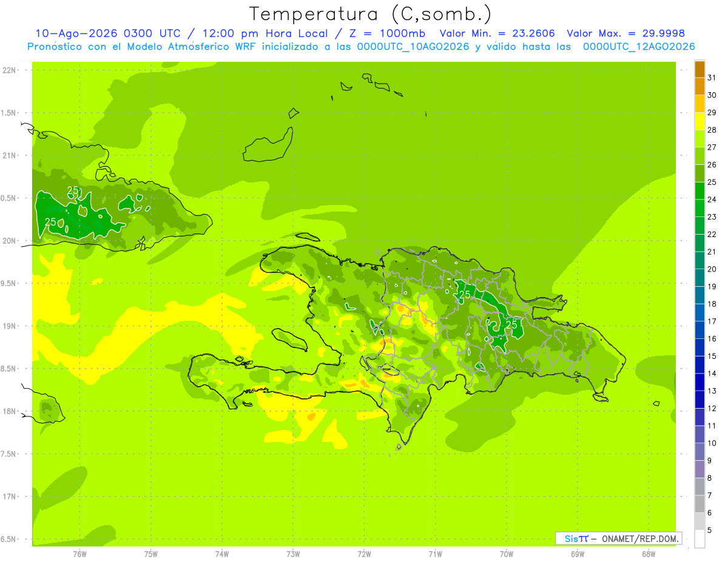Click the "6.5N" latitude axis label
Image resolution: width=728 pixels, height=562 pixels.
pos(9,539)
